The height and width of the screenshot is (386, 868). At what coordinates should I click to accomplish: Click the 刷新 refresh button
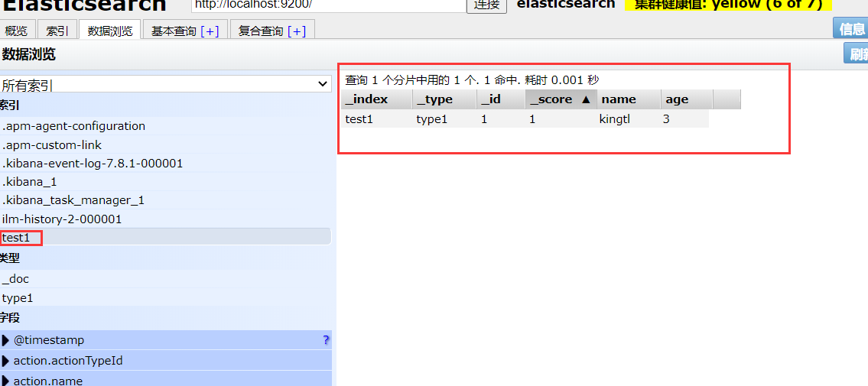pyautogui.click(x=856, y=54)
